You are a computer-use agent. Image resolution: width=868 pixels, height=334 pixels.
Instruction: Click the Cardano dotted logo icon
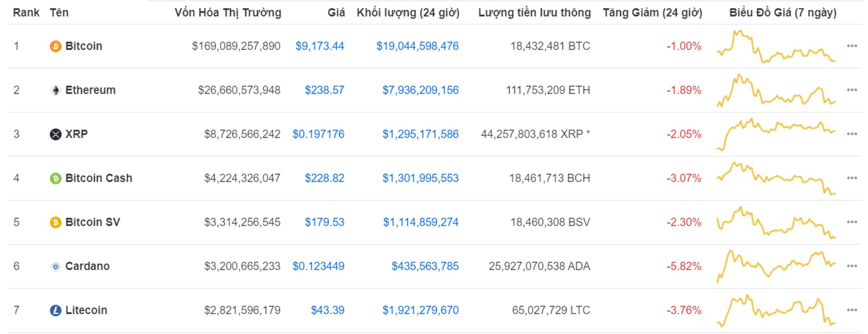[x=56, y=267]
